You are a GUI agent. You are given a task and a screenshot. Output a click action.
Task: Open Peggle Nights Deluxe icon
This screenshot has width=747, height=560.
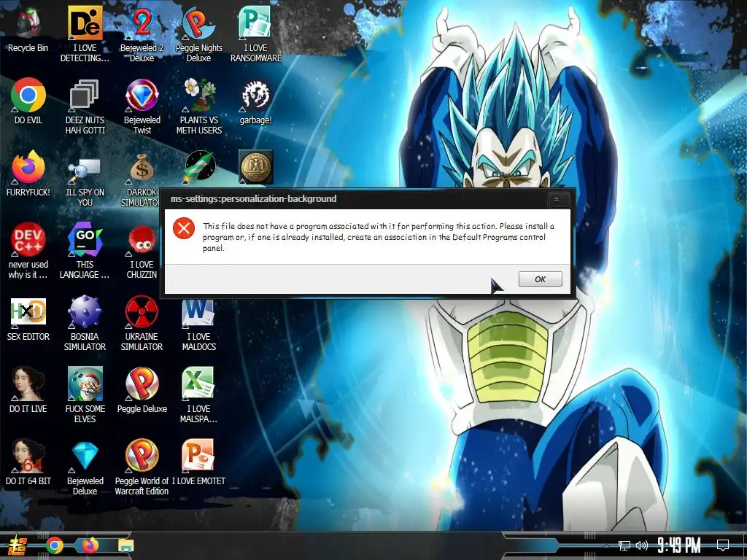pyautogui.click(x=198, y=34)
